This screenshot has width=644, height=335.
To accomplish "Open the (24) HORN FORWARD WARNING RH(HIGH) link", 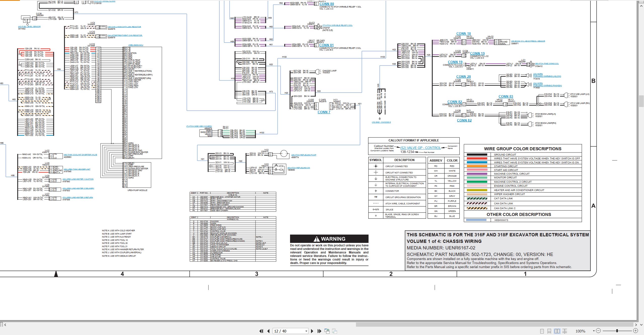I will [x=547, y=85].
